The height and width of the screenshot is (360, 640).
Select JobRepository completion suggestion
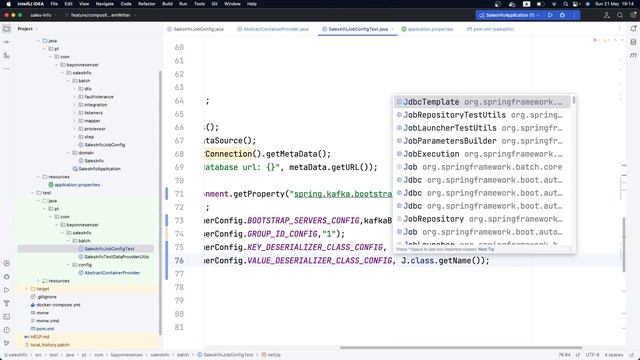[x=482, y=219]
